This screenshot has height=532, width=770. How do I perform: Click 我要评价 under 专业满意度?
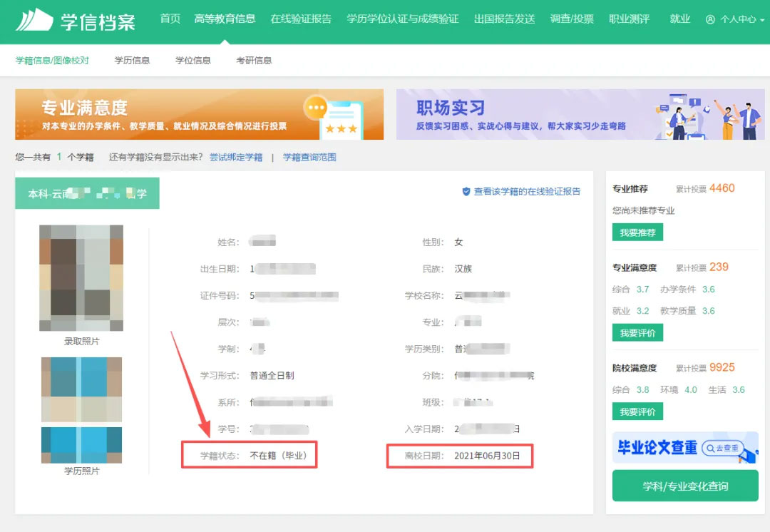637,332
